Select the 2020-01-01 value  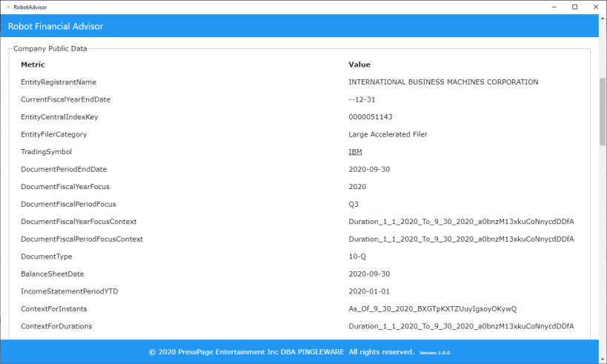click(x=369, y=291)
